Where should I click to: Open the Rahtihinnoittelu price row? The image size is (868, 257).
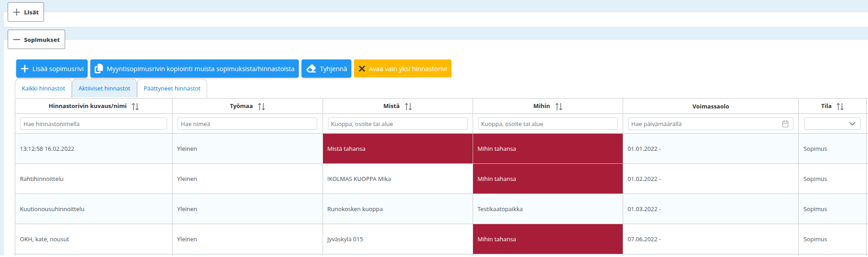coord(42,179)
